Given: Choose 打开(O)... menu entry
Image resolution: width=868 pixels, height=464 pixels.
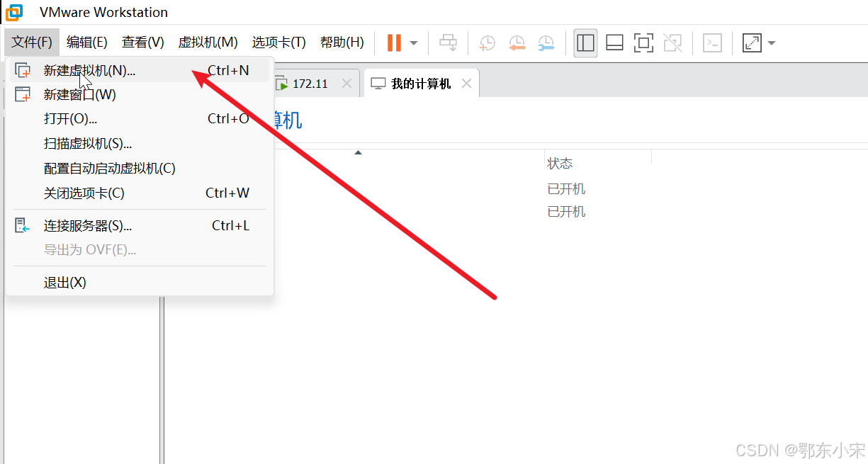Looking at the screenshot, I should pyautogui.click(x=140, y=119).
